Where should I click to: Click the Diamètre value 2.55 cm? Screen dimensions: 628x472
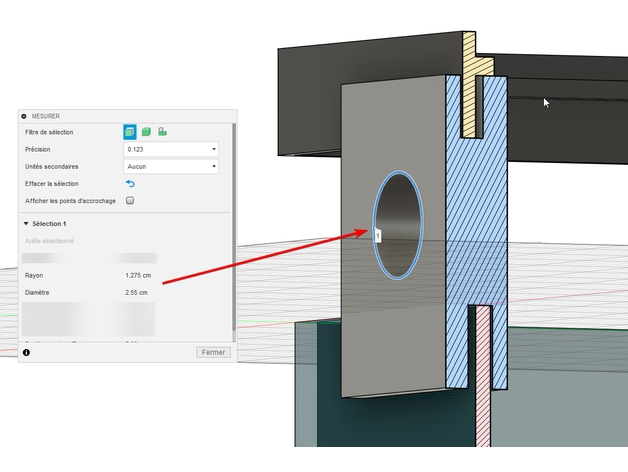[x=137, y=293]
